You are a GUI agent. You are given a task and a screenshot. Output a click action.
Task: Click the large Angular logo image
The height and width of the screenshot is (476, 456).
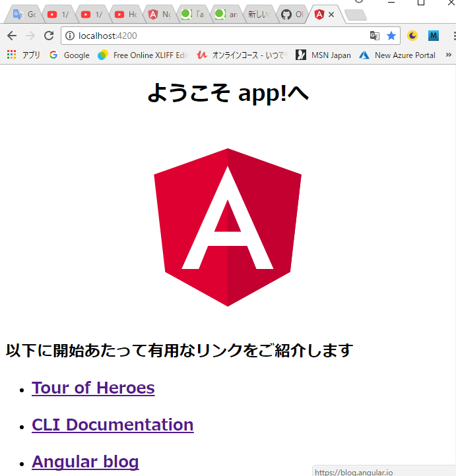[x=228, y=227]
